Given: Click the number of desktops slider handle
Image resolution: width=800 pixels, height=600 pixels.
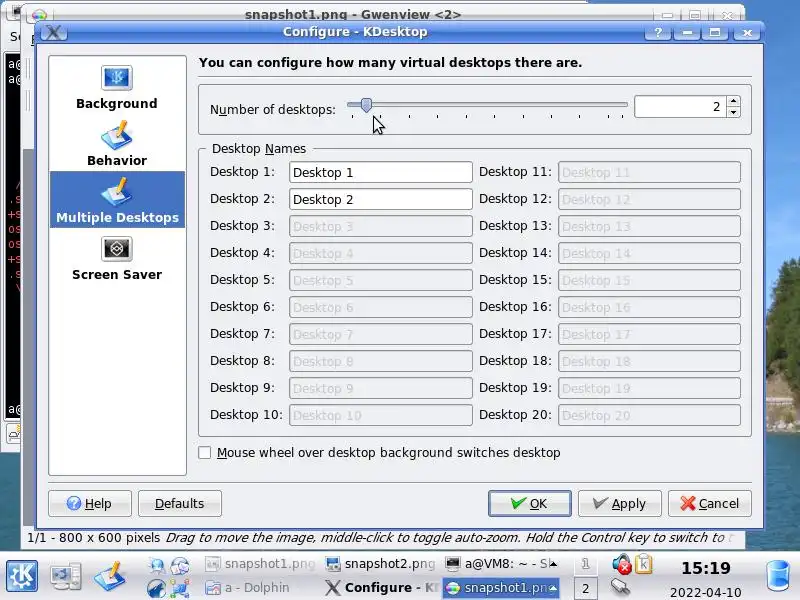Looking at the screenshot, I should click(x=366, y=105).
